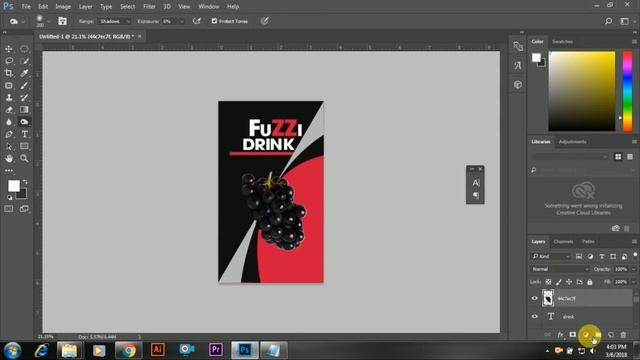Open the Normal blend mode dropdown
The width and height of the screenshot is (640, 360).
pos(560,269)
